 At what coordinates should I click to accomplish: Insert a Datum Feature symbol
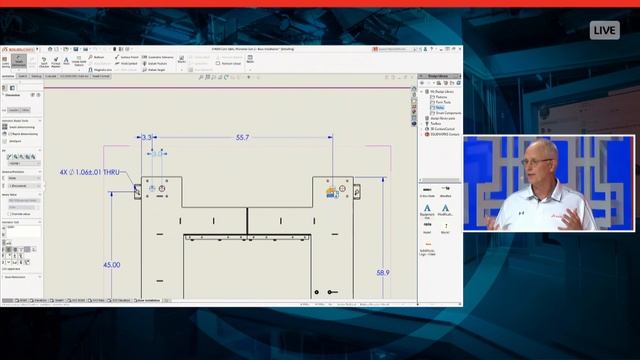[155, 64]
